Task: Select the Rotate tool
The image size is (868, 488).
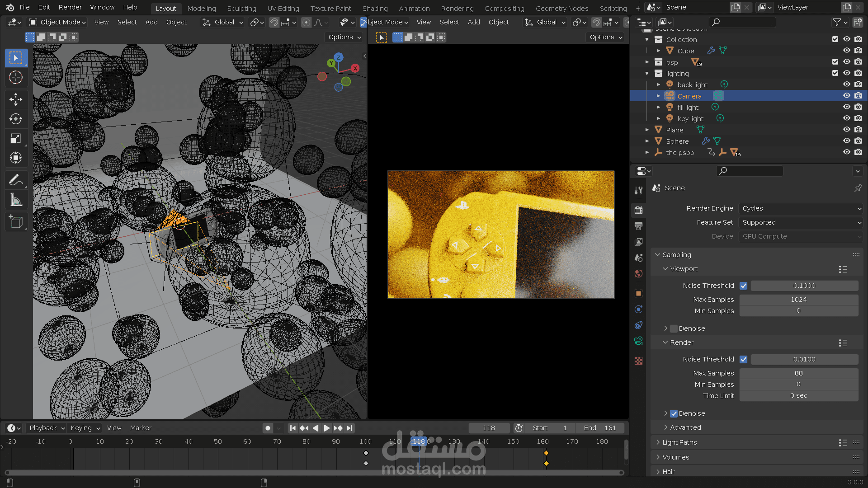Action: (x=16, y=119)
